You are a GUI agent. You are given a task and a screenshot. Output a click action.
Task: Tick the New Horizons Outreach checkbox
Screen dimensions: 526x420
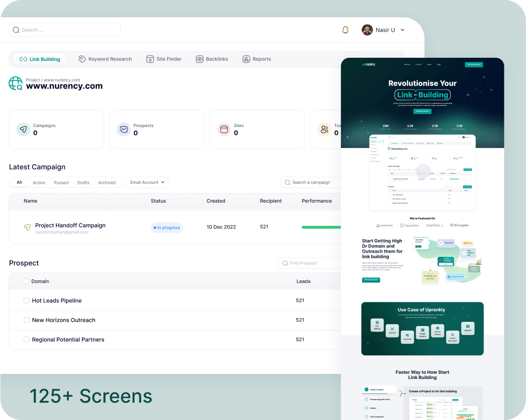26,320
